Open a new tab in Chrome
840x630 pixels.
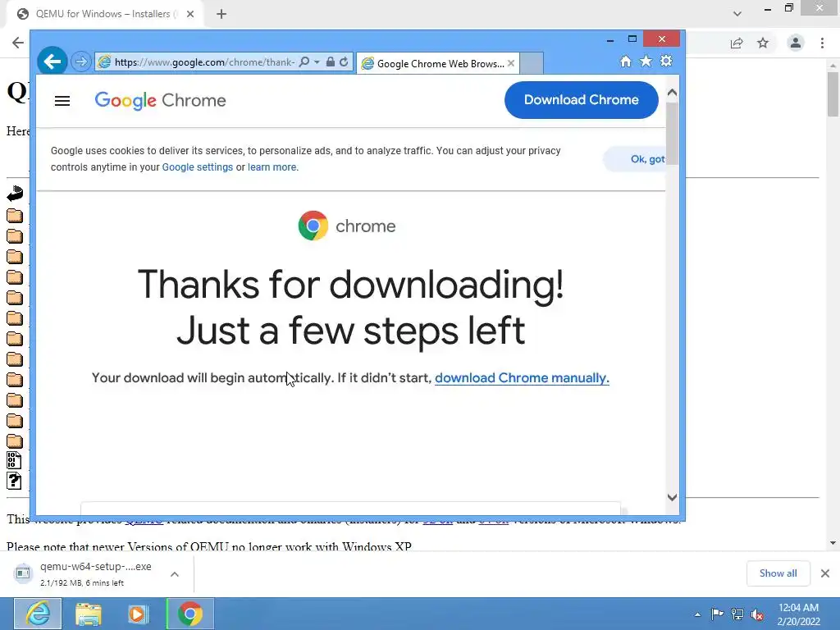click(221, 14)
